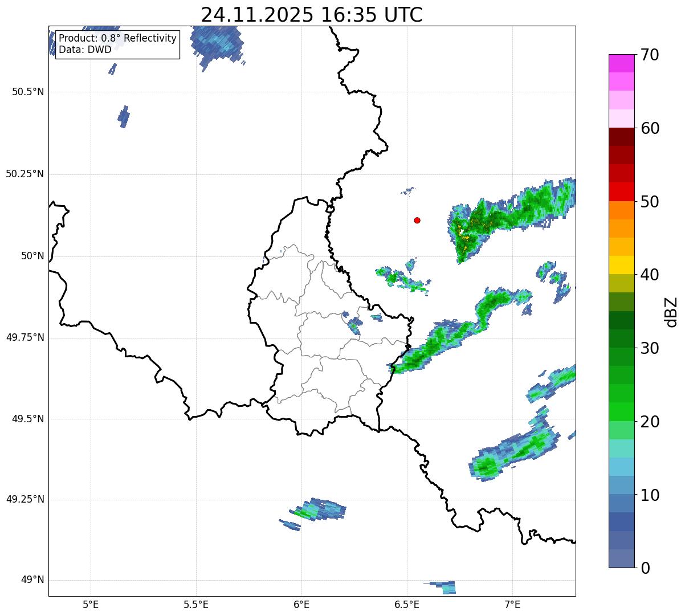Click the 20 tick on colorbar
685x616 pixels.
(x=650, y=422)
